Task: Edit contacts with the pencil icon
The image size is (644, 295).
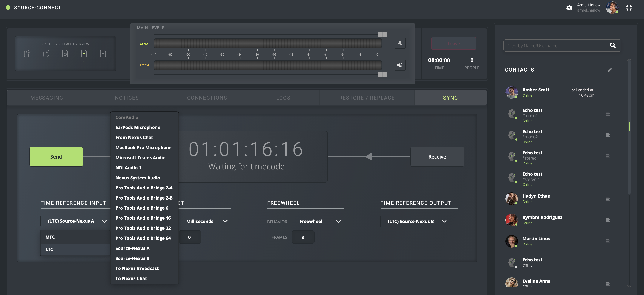Action: 610,70
